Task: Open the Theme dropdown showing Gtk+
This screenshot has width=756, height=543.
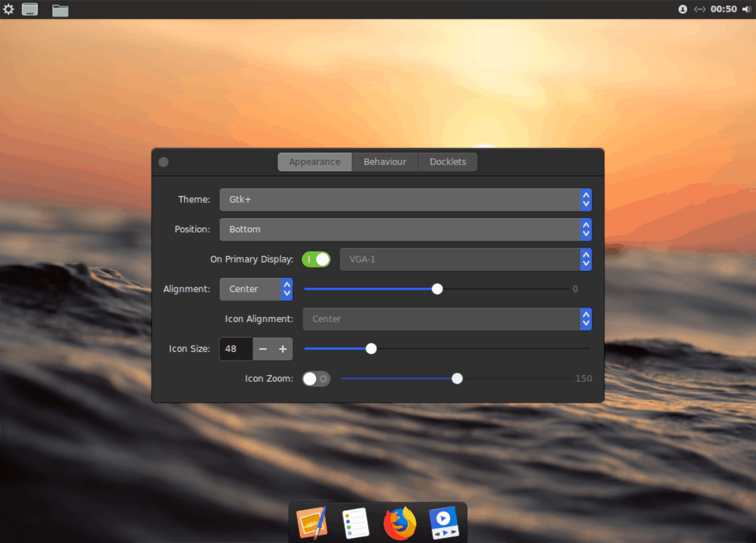Action: [x=406, y=200]
